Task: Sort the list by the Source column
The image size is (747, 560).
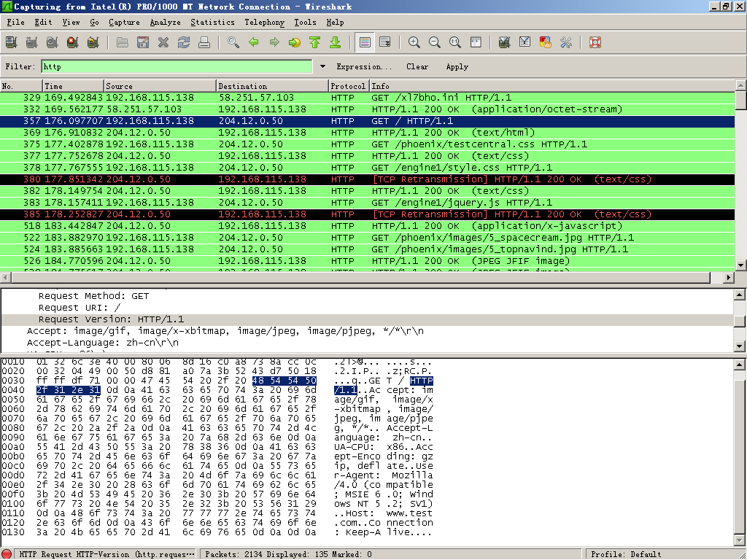Action: tap(160, 86)
